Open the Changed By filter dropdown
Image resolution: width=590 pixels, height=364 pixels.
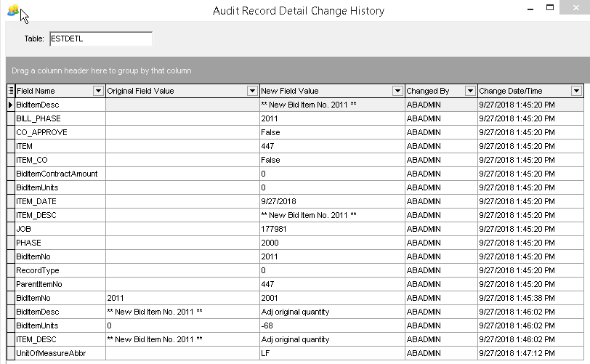point(470,91)
